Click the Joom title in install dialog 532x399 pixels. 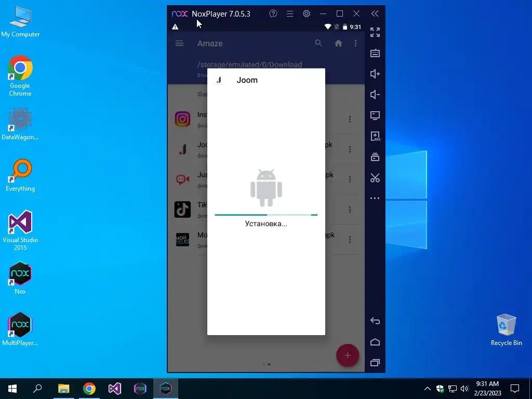[247, 80]
